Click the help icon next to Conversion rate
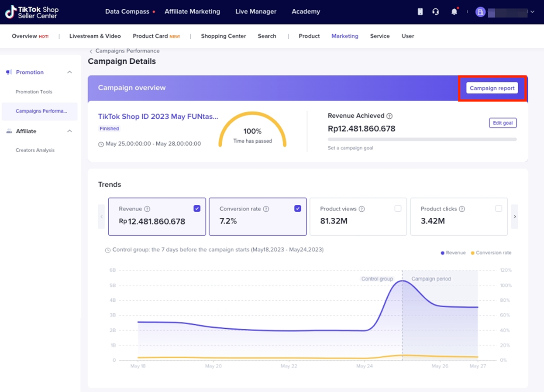This screenshot has height=392, width=544. 266,209
